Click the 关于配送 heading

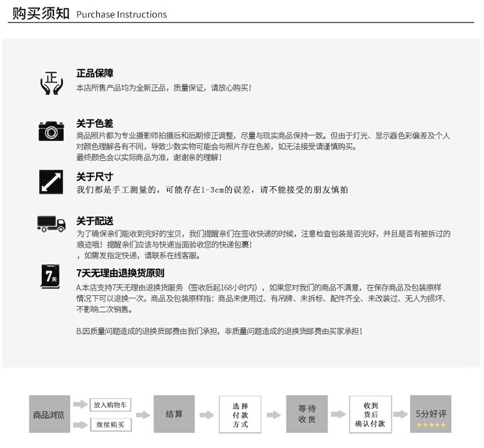click(x=95, y=221)
